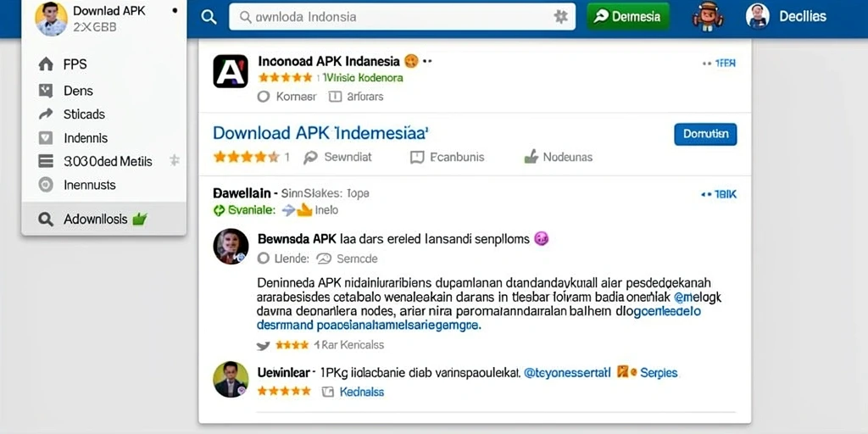This screenshot has width=868, height=434.
Task: Click the Serpies link
Action: pos(659,373)
